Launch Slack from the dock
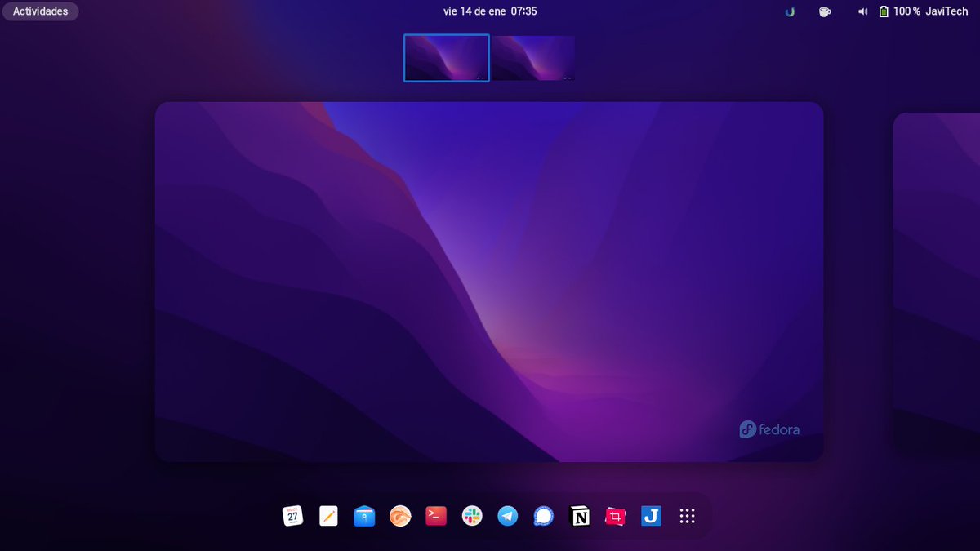This screenshot has width=980, height=551. pyautogui.click(x=472, y=516)
